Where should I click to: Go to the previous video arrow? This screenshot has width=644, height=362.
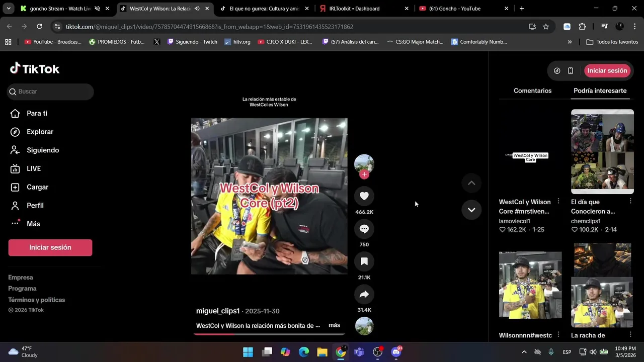pyautogui.click(x=471, y=183)
